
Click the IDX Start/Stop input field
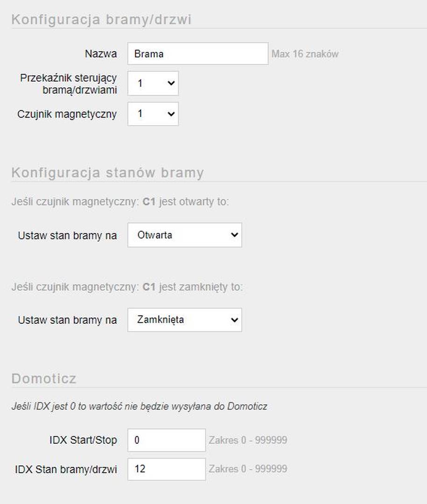(167, 440)
